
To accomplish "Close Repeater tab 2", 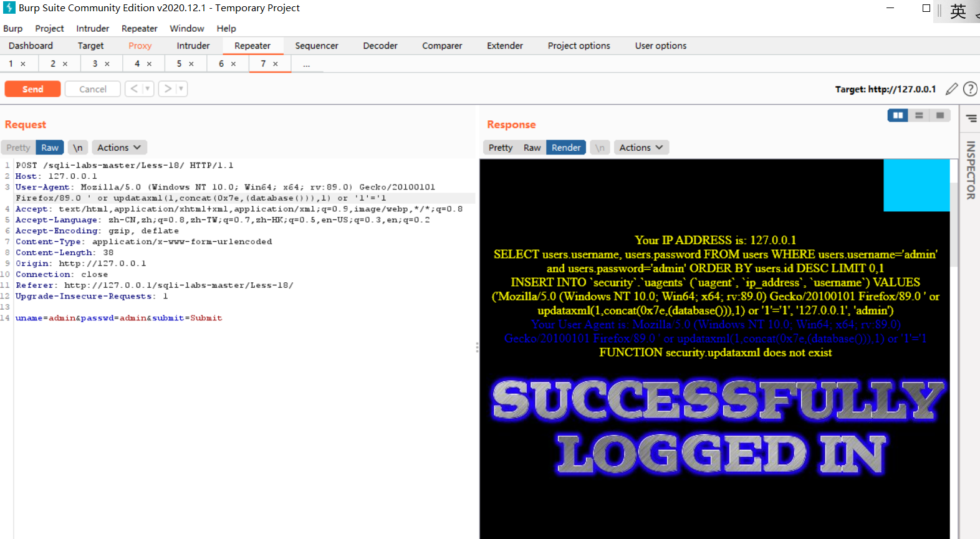I will click(x=65, y=64).
